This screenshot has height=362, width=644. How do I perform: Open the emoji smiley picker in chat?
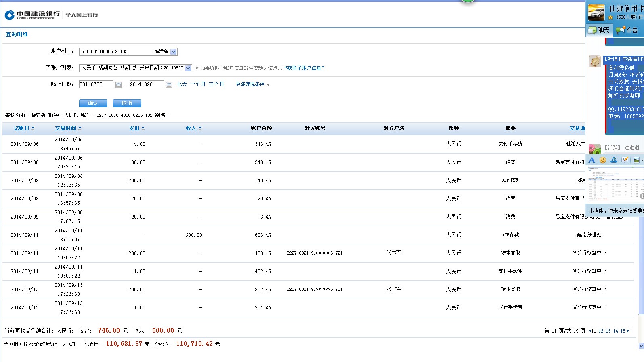click(x=603, y=160)
